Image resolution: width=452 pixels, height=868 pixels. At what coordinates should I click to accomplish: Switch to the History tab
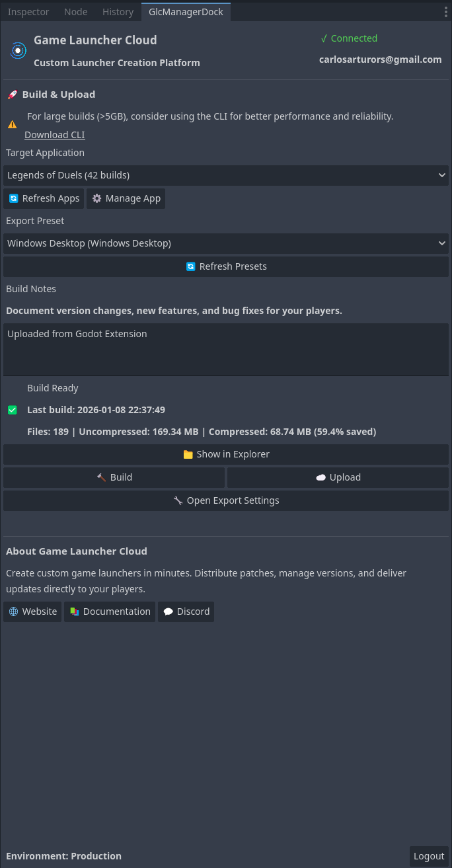118,12
